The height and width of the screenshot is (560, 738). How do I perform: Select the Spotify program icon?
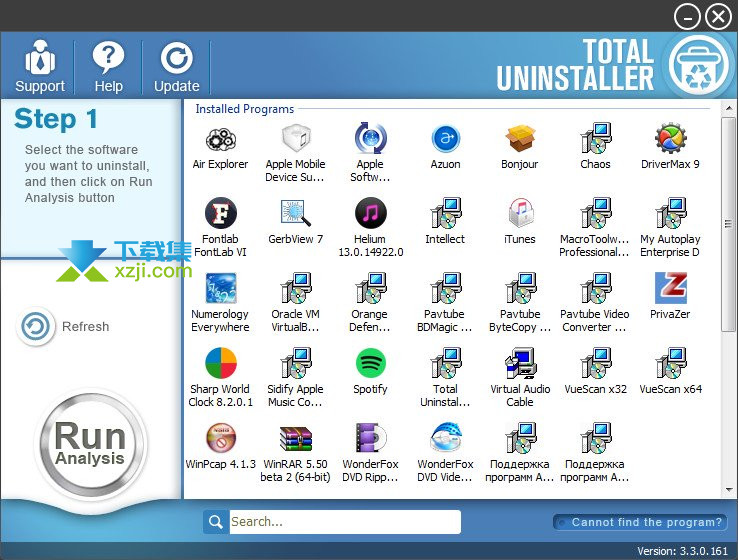point(370,363)
